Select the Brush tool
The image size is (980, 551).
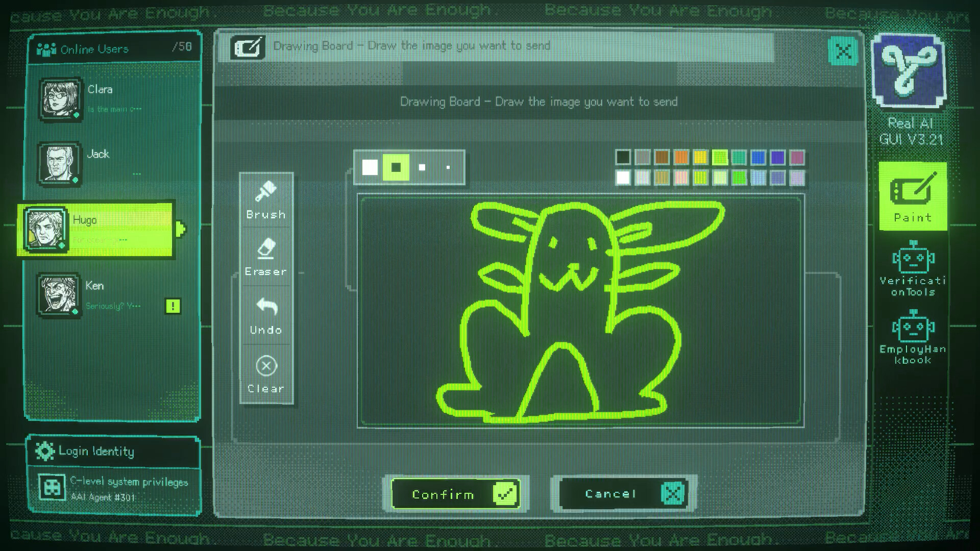pos(266,200)
